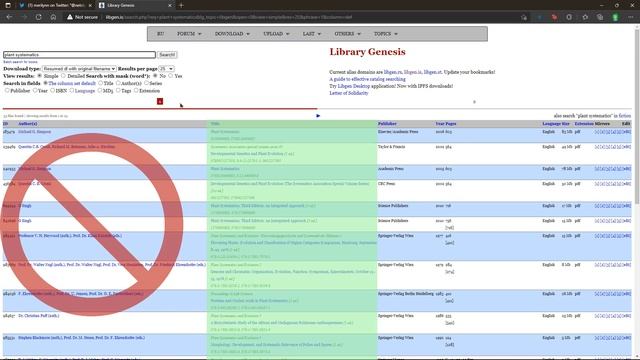Close the Twitter tab

pos(90,5)
